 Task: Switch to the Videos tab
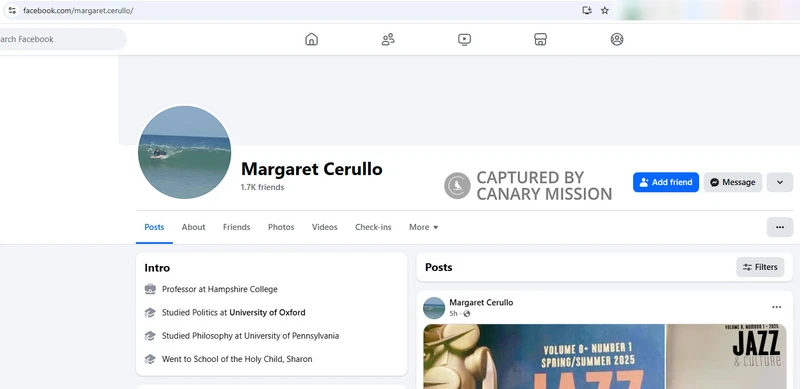[x=324, y=227]
